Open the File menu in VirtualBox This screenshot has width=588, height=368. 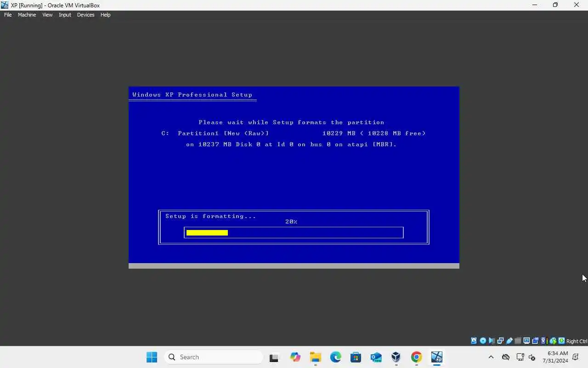point(8,15)
